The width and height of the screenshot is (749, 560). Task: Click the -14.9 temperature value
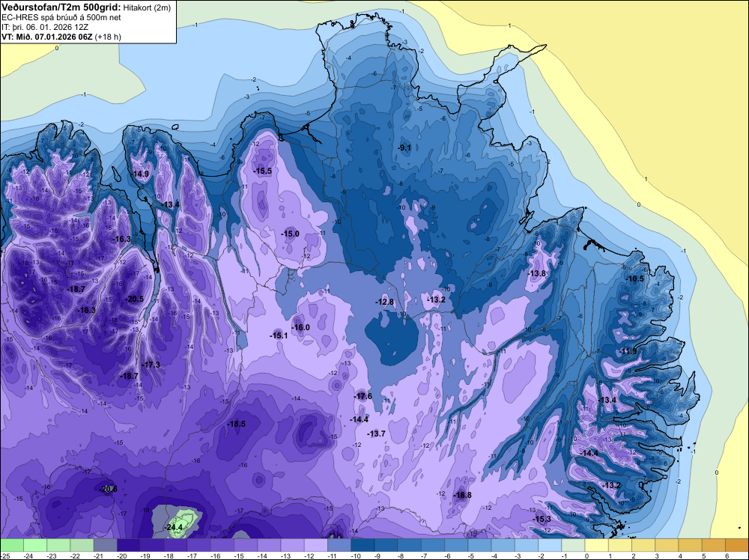pyautogui.click(x=141, y=174)
